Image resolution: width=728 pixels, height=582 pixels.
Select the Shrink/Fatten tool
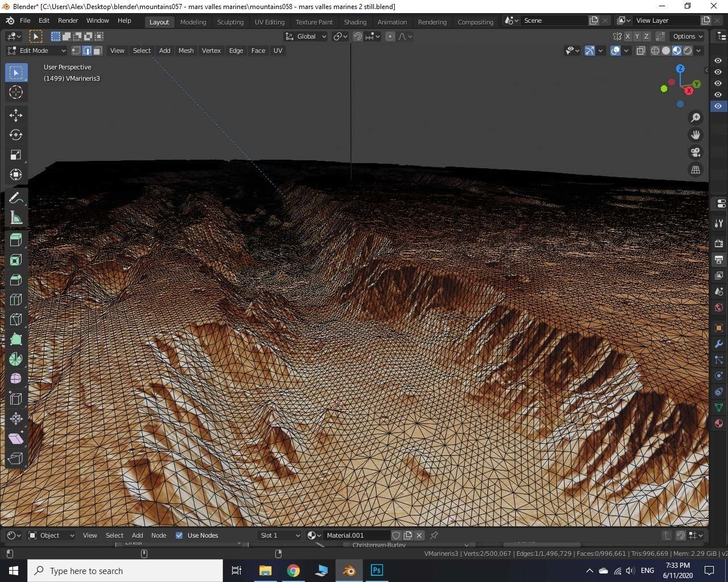pyautogui.click(x=16, y=419)
